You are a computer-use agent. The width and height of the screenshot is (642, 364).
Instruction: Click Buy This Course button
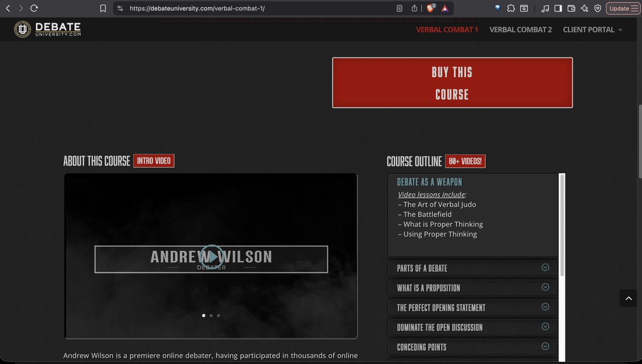point(452,83)
